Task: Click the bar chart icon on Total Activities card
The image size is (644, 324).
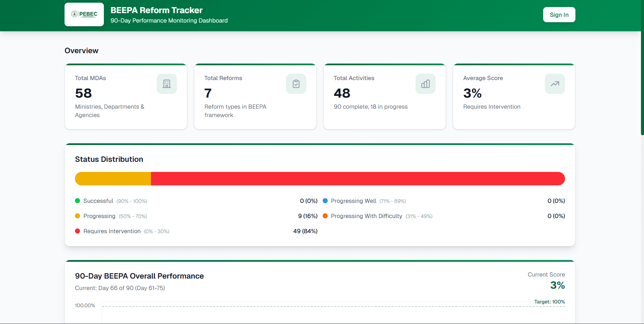Action: 426,84
